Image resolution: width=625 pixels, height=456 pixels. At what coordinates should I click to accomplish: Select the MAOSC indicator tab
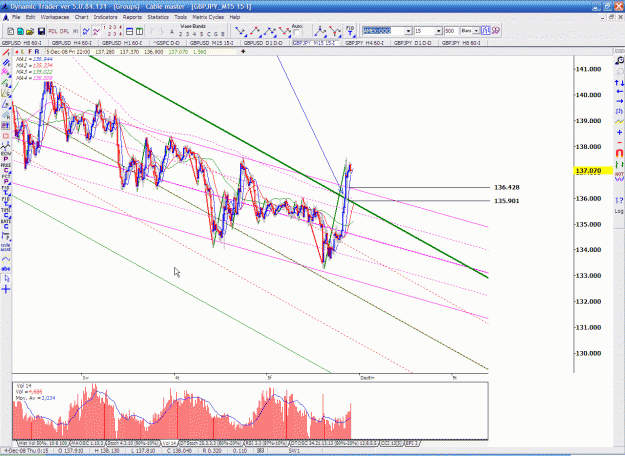87,443
